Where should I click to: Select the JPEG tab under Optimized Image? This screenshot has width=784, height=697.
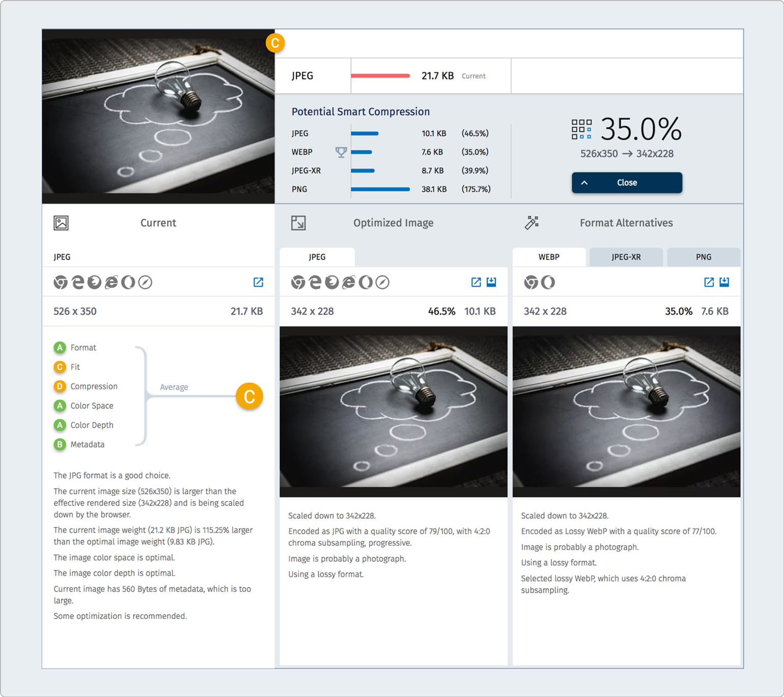pos(317,257)
